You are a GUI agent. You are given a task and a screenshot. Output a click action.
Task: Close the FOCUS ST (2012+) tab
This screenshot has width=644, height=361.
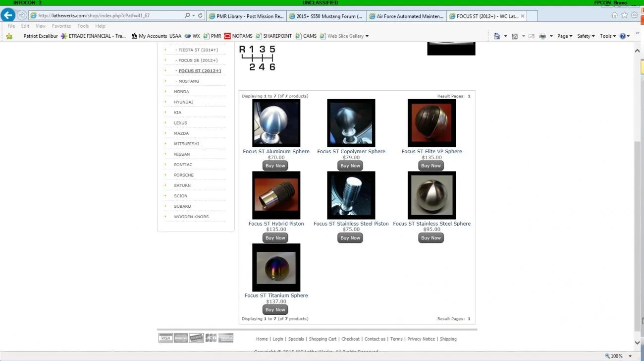click(523, 16)
